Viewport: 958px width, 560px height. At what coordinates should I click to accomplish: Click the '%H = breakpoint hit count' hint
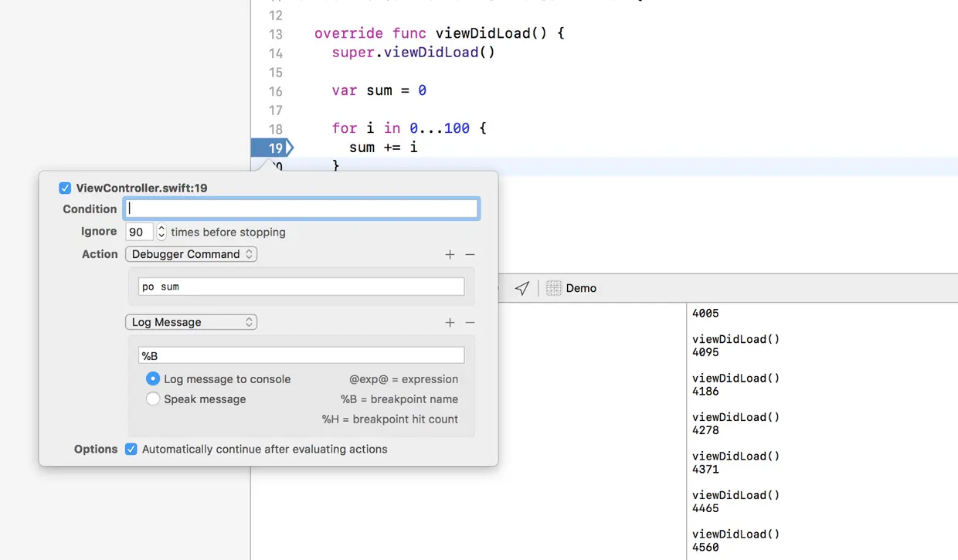[390, 419]
